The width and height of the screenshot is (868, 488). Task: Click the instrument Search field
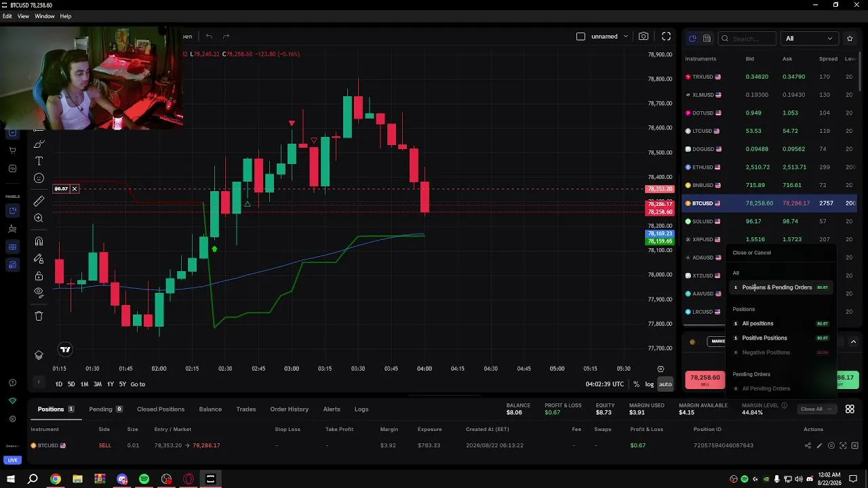point(747,39)
